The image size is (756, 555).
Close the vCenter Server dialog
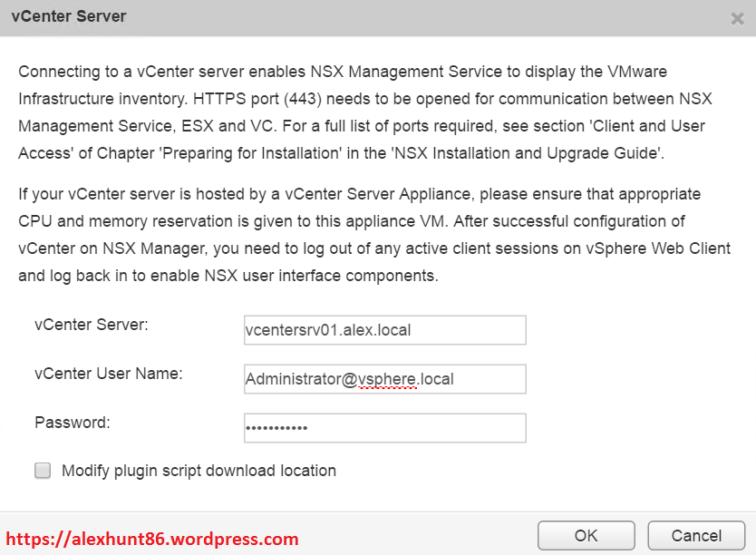pyautogui.click(x=737, y=18)
